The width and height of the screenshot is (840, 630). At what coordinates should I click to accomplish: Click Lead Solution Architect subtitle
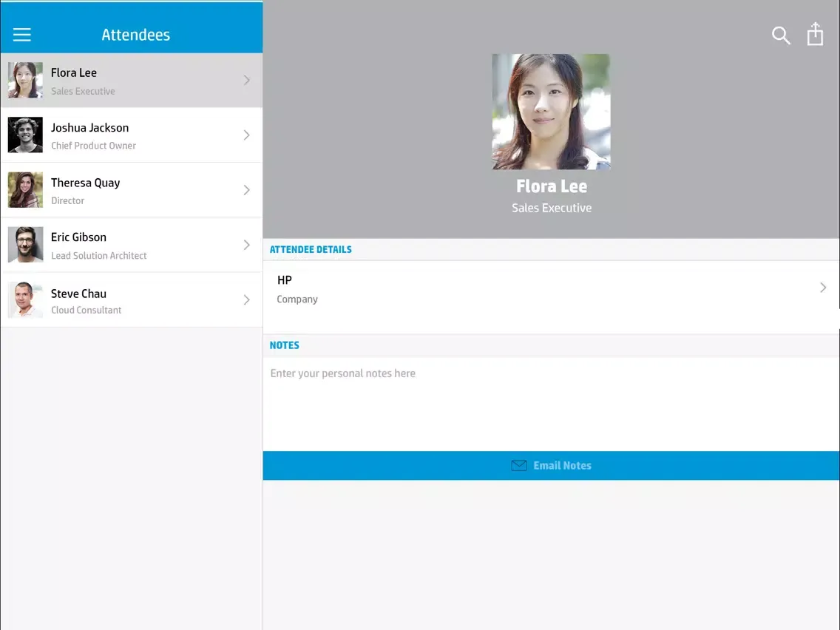(x=98, y=256)
